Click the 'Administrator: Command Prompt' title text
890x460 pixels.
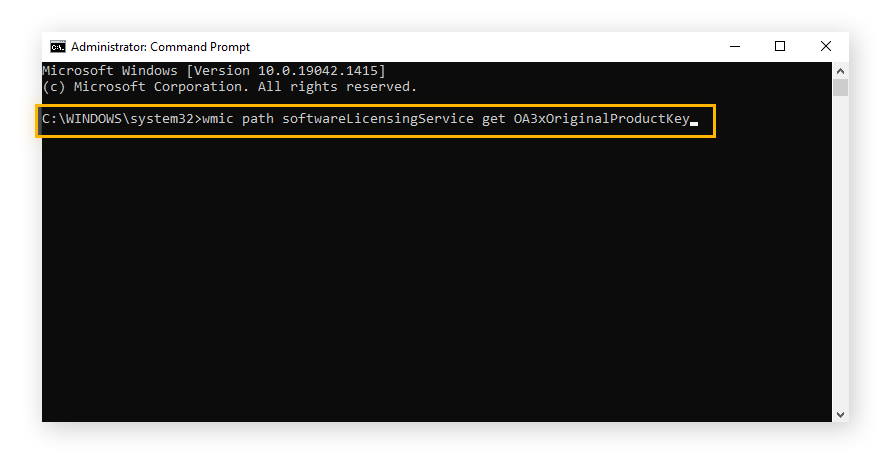160,47
